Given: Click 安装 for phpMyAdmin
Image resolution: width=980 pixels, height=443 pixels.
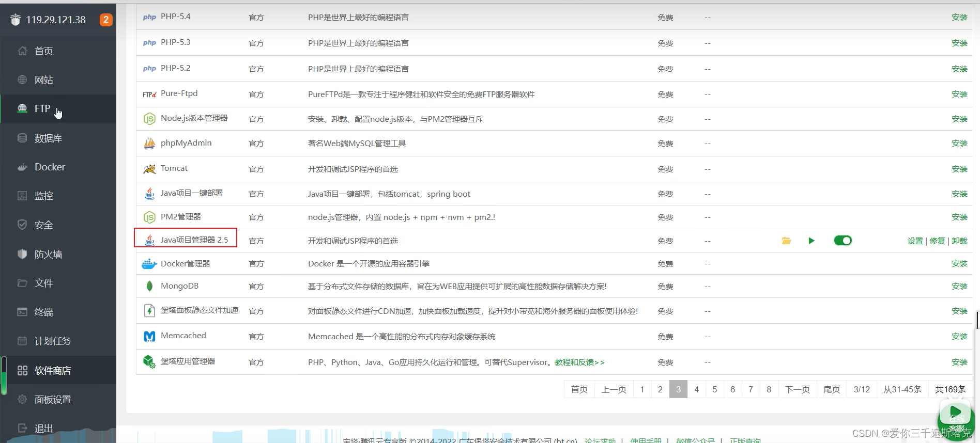Looking at the screenshot, I should [959, 143].
